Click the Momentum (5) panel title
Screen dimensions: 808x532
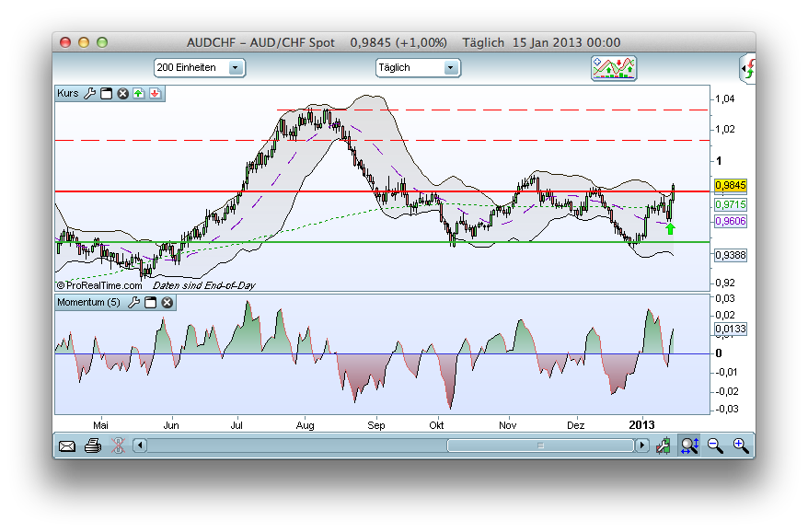88,302
